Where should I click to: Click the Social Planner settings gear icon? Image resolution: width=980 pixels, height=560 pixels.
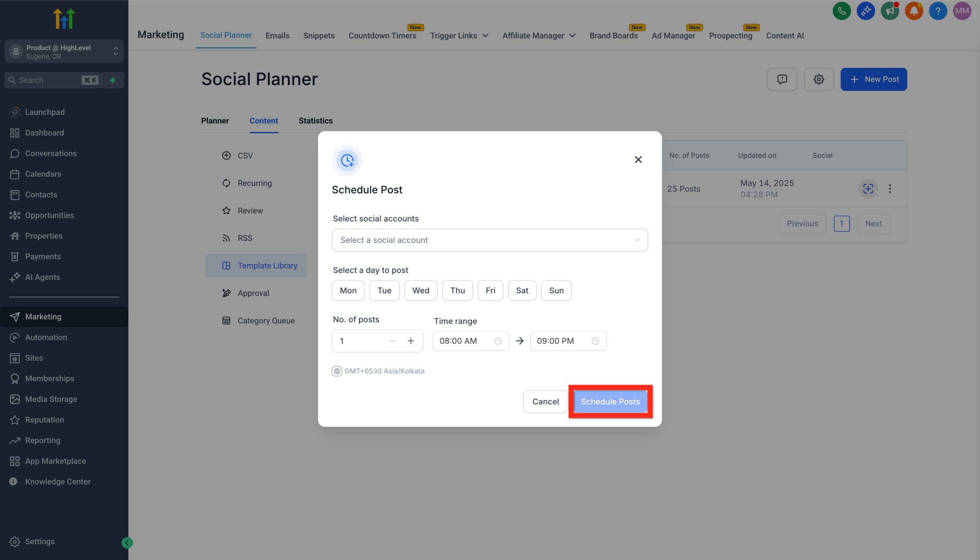pos(818,79)
